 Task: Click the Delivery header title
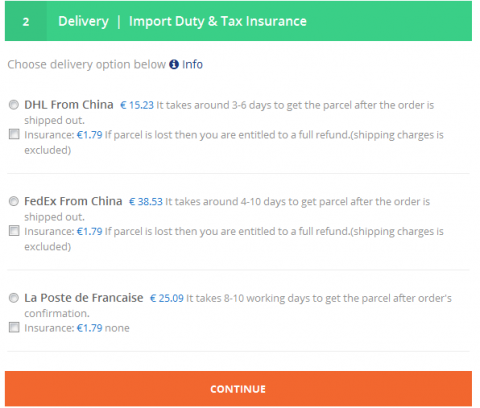83,21
